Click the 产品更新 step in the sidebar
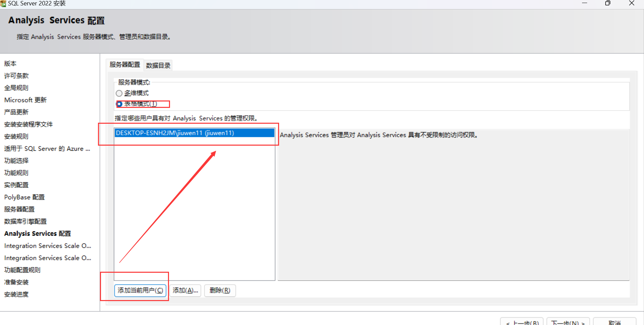Screen dimensions: 644x325 click(16, 112)
